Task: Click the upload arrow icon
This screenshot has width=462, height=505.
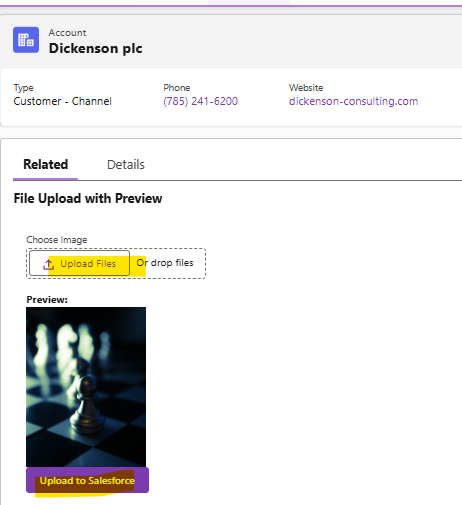Action: click(49, 265)
